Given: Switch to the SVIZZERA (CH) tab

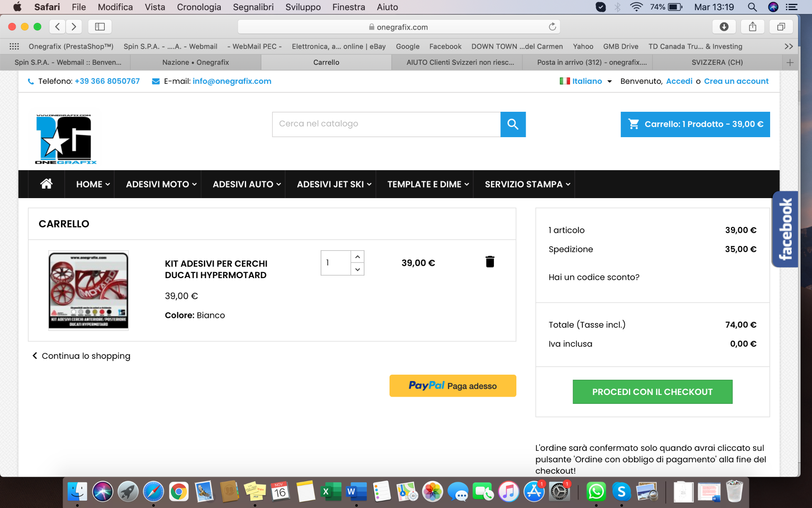Looking at the screenshot, I should 717,62.
